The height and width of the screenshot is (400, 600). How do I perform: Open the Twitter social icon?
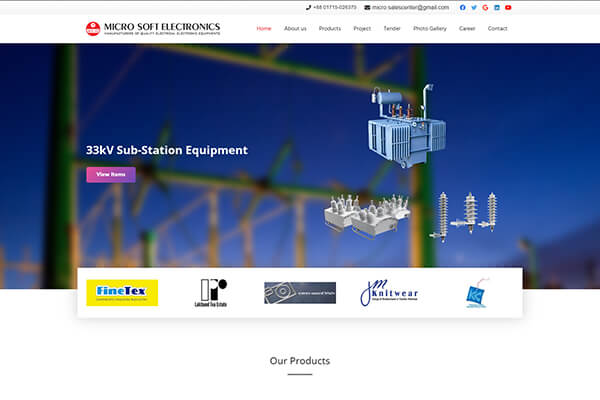click(x=474, y=7)
